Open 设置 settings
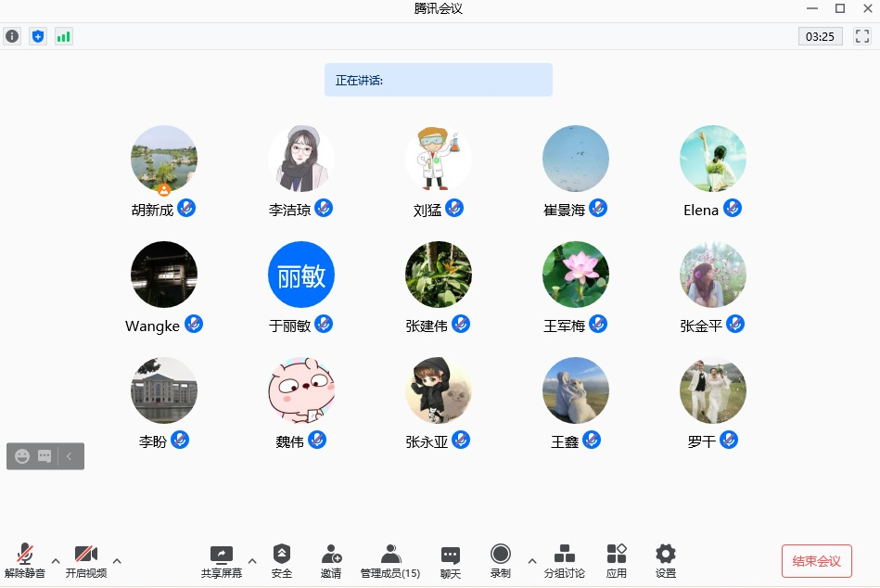Screen dimensions: 880x588 pos(666,561)
